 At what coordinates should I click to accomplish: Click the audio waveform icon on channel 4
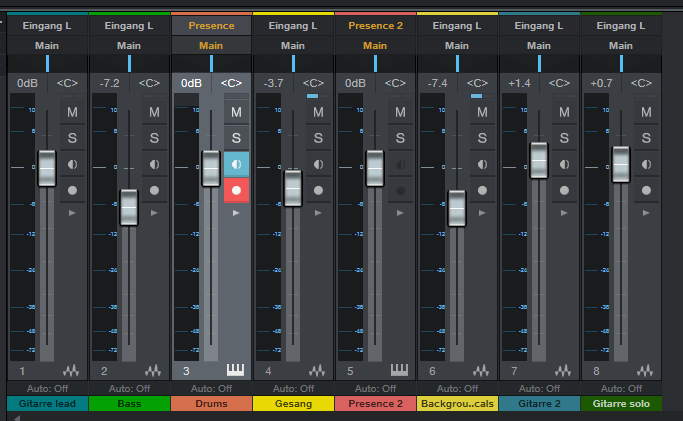317,371
